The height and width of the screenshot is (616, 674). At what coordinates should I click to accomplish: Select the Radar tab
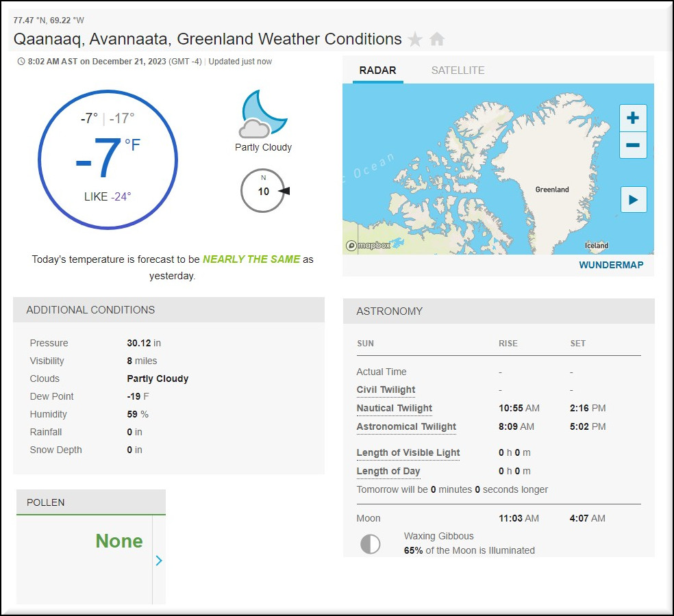[377, 70]
